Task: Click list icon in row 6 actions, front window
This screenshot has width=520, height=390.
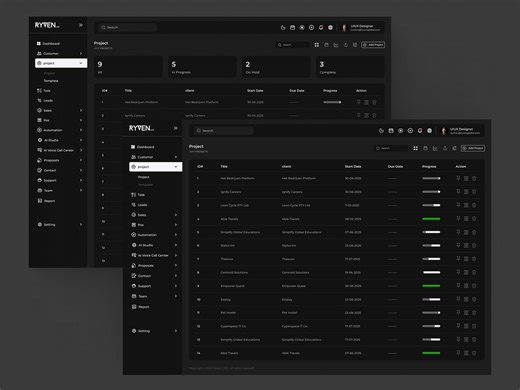Action: tap(466, 245)
